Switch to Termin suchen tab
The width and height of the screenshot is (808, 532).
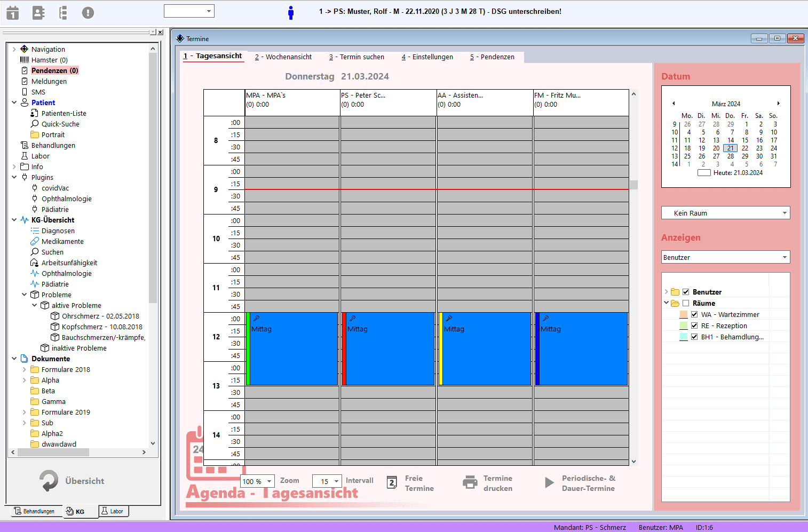(x=357, y=57)
